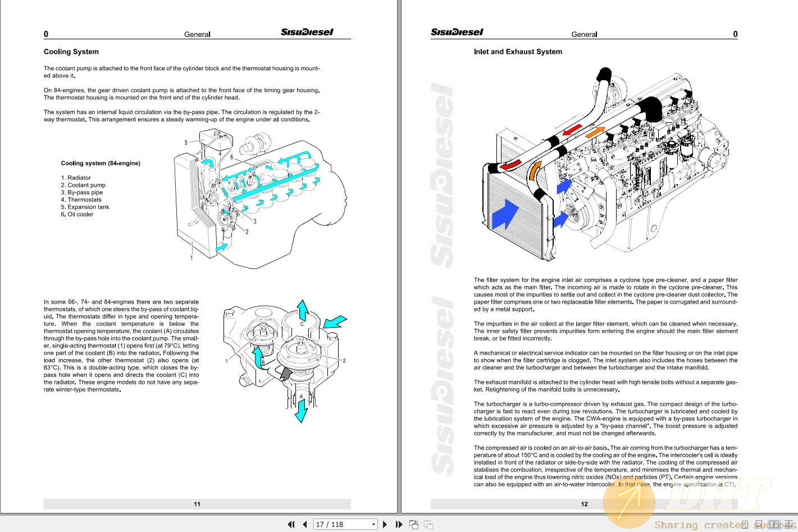
Task: Click the SisuDiesel logo on the left page
Action: click(307, 32)
